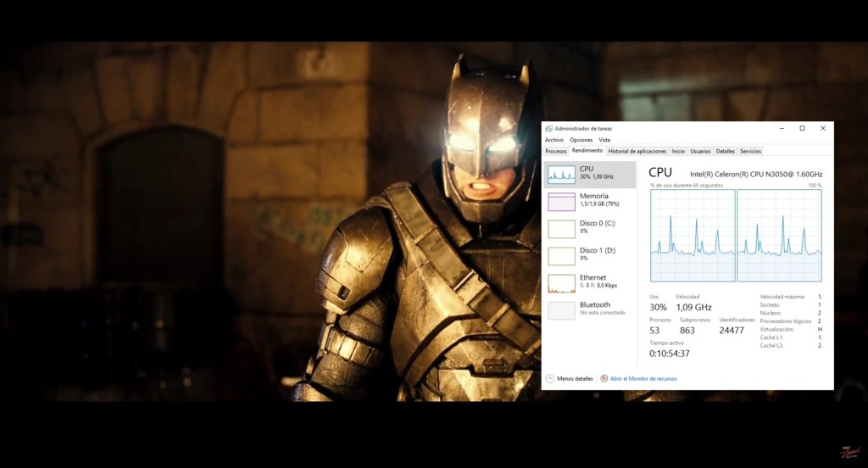Click the Menos detalles chevron icon
This screenshot has width=868, height=468.
pyautogui.click(x=549, y=379)
